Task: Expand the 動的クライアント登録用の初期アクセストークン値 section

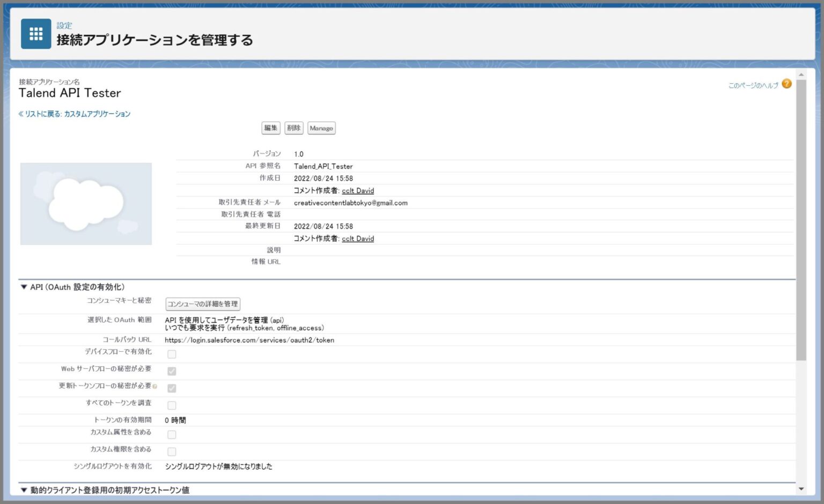Action: point(23,490)
